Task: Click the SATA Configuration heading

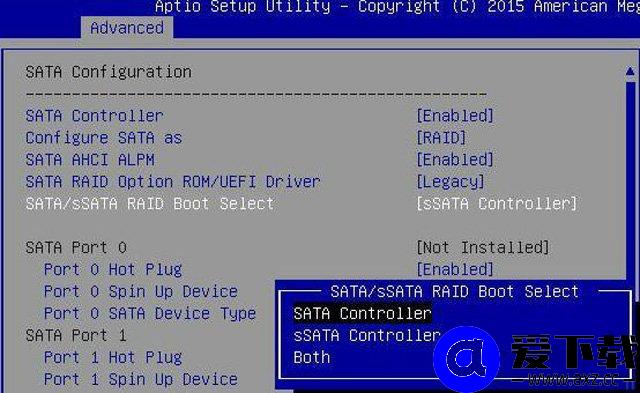Action: click(x=108, y=72)
